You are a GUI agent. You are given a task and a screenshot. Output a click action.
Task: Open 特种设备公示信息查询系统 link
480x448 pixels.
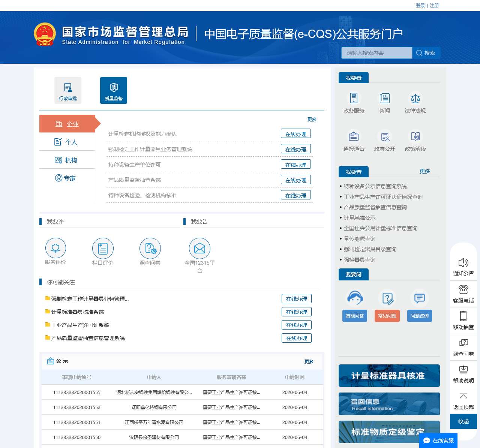(x=375, y=186)
